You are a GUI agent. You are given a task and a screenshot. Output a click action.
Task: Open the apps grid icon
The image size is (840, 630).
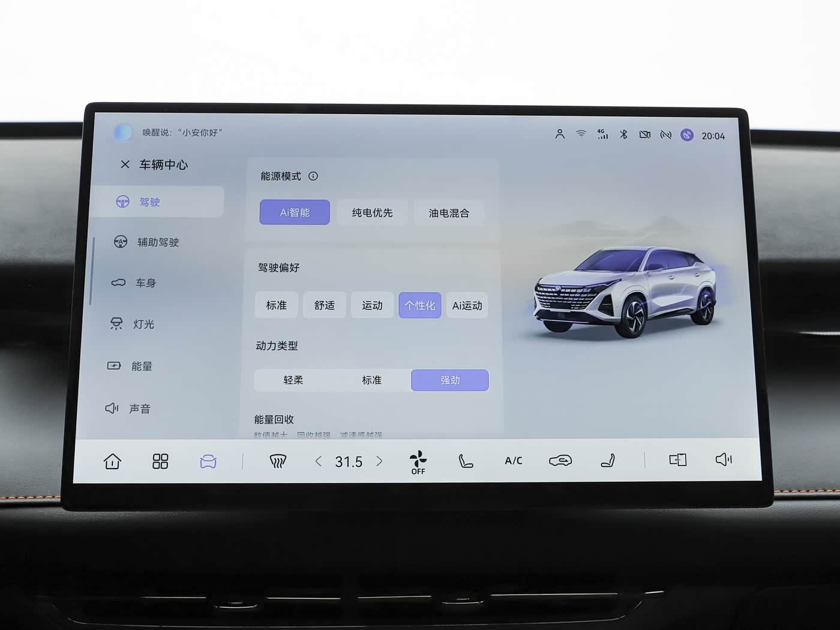pos(160,461)
